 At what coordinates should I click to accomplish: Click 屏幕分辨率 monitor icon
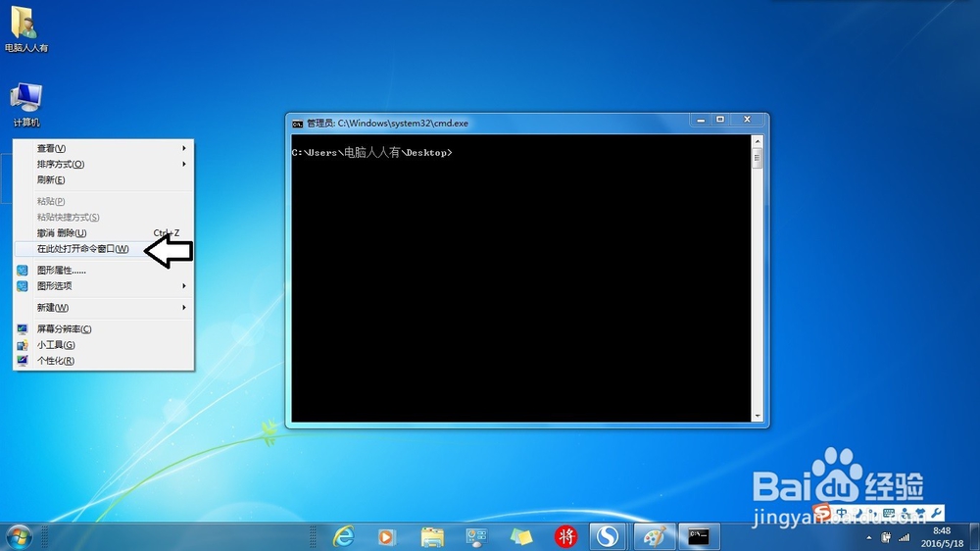22,329
